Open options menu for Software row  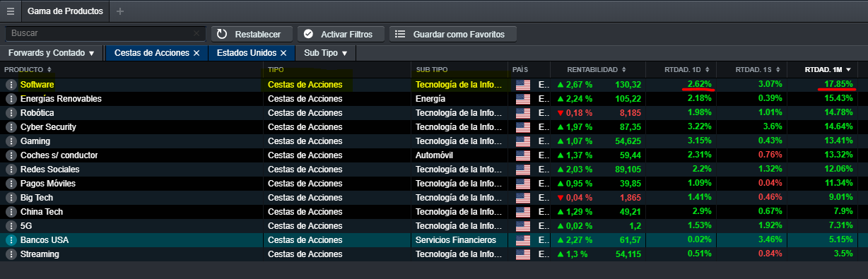click(x=11, y=85)
